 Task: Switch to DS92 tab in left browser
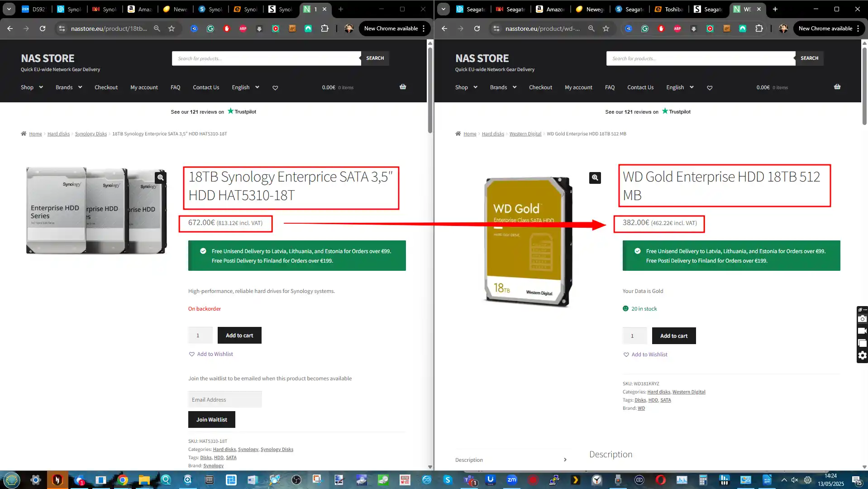tap(34, 9)
